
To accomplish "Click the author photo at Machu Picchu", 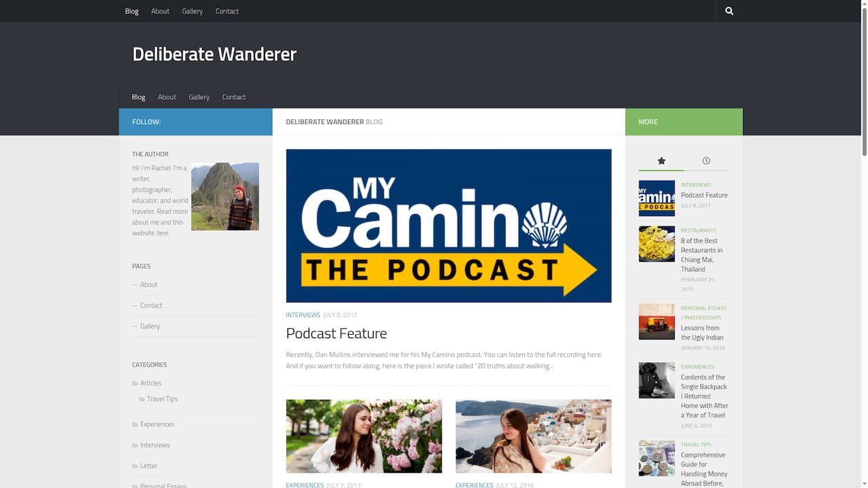I will tap(225, 197).
